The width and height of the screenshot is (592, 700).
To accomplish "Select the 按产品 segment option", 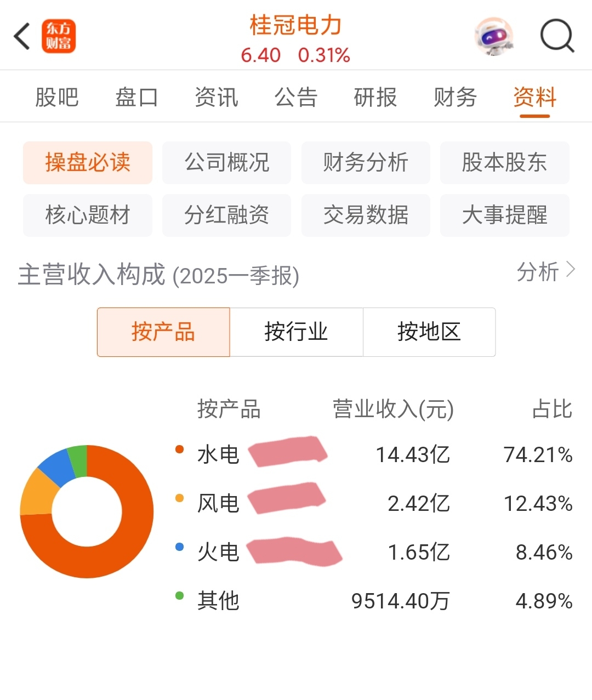I will pyautogui.click(x=163, y=332).
